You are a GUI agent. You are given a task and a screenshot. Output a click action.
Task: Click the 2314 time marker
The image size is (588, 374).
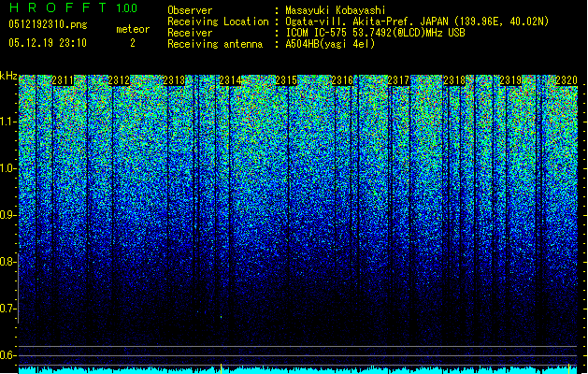point(231,80)
